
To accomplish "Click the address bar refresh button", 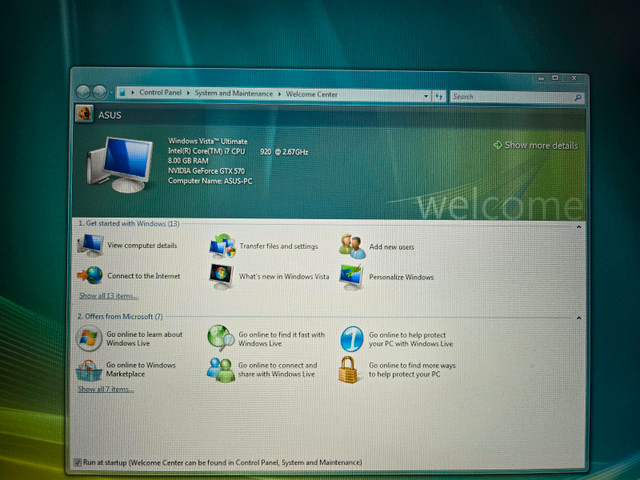I will [439, 96].
